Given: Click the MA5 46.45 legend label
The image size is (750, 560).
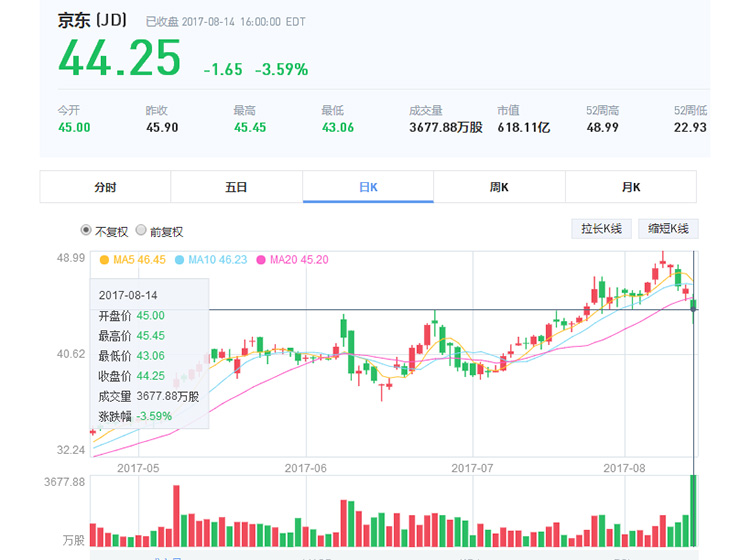Looking at the screenshot, I should point(139,260).
